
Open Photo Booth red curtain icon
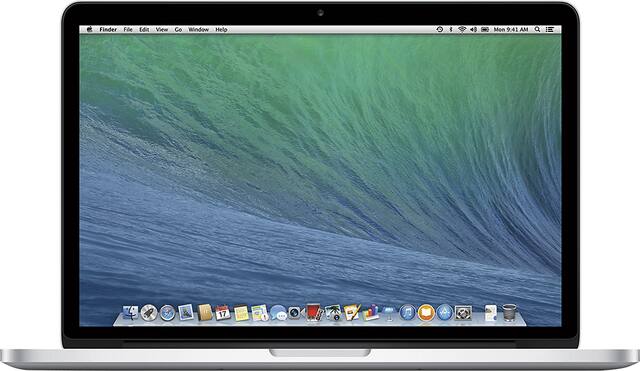pos(314,313)
